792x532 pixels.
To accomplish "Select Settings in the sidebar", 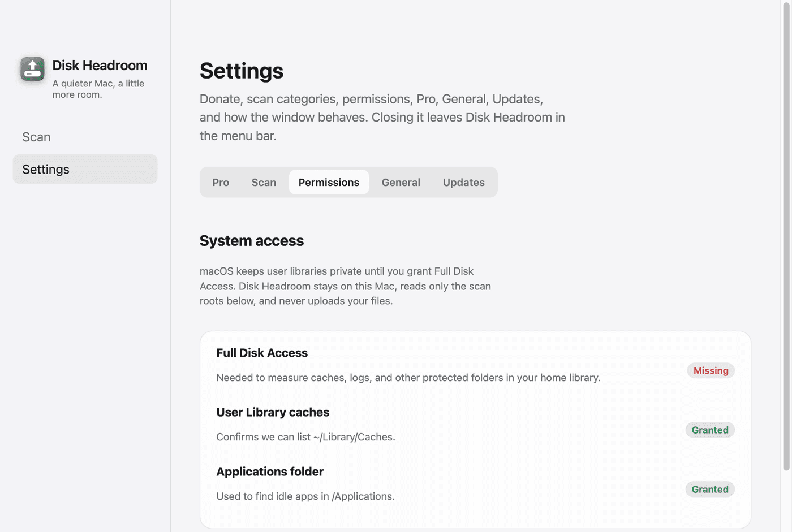I will click(x=85, y=169).
